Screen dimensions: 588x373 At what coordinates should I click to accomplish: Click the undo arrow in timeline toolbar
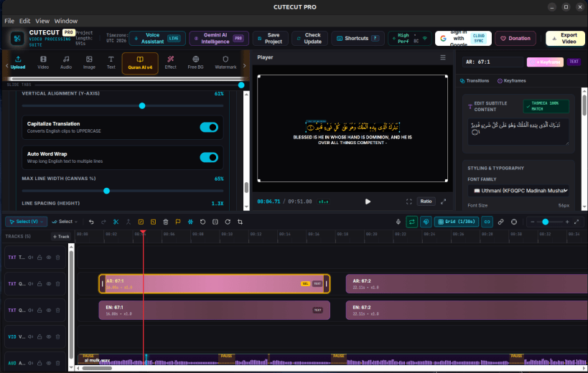coord(91,222)
